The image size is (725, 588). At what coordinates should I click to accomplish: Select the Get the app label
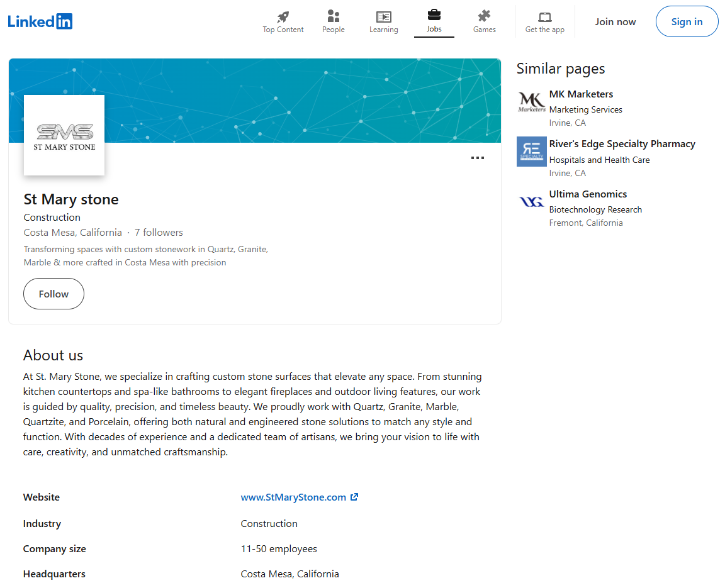tap(545, 30)
